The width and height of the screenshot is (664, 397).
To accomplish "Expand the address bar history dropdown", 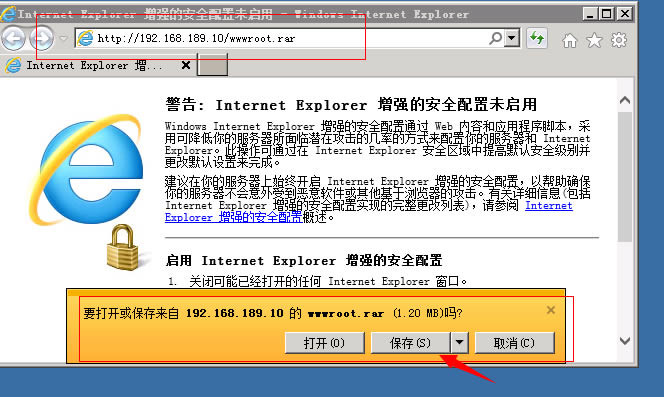I will [x=512, y=39].
